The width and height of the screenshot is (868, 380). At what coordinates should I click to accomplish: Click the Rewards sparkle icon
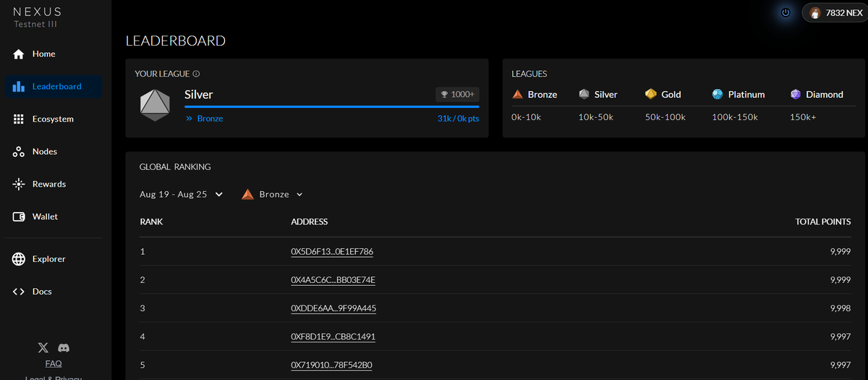[19, 185]
